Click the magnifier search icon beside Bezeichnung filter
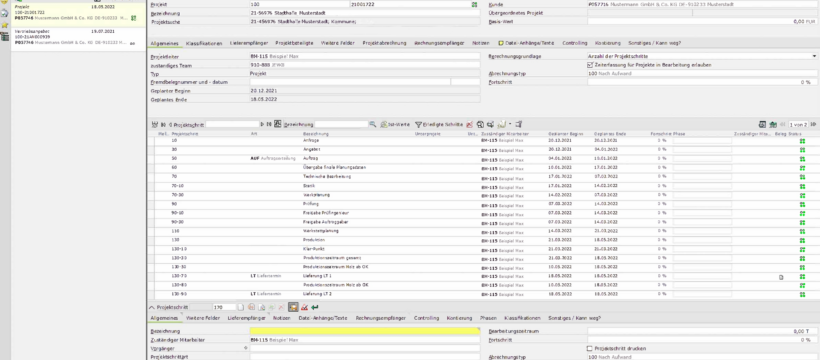Screen dimensions: 820x360 click(372, 125)
